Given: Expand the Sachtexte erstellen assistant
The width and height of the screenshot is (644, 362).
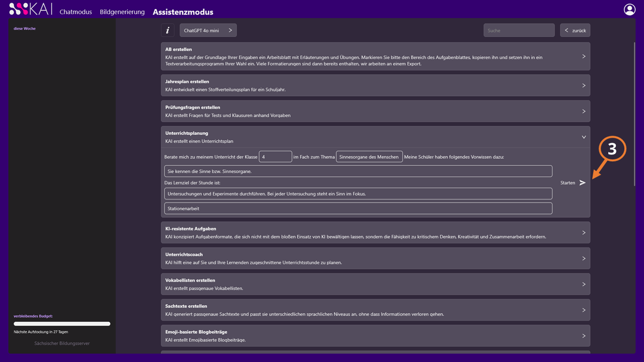Looking at the screenshot, I should point(375,310).
